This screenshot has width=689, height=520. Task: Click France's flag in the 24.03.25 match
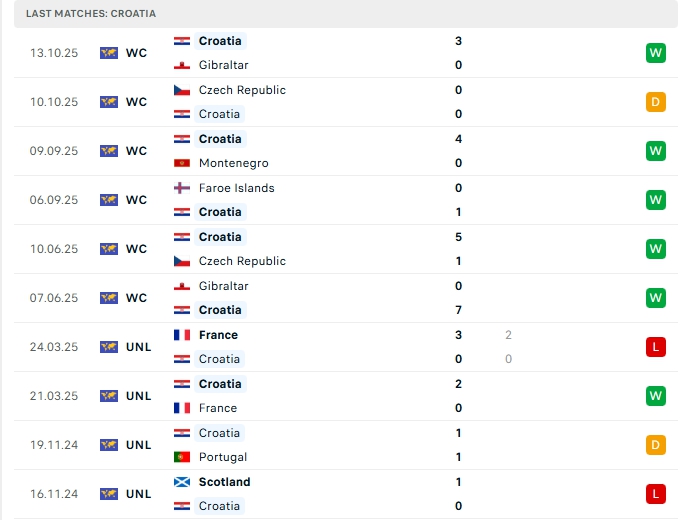(x=182, y=335)
